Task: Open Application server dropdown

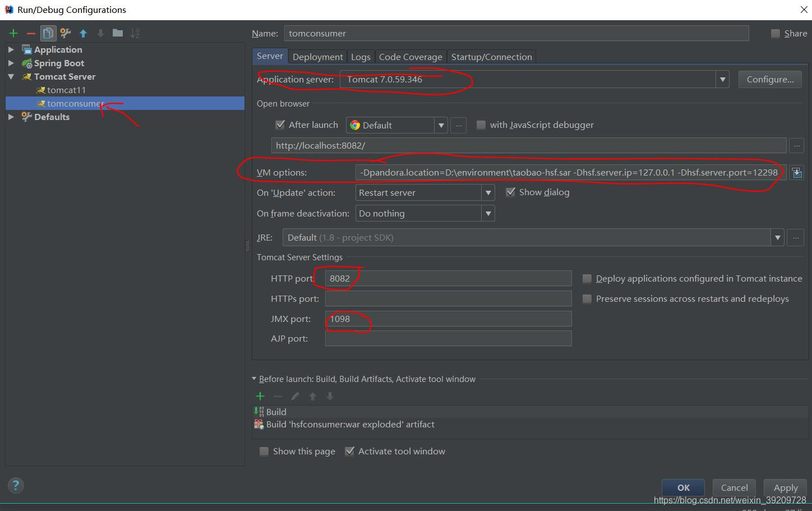Action: click(x=722, y=80)
